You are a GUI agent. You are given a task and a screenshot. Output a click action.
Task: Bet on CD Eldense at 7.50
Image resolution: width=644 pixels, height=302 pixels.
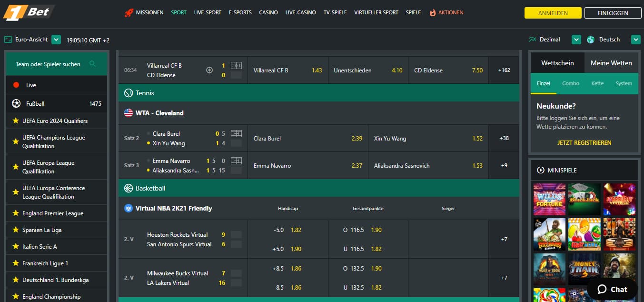[x=448, y=70]
